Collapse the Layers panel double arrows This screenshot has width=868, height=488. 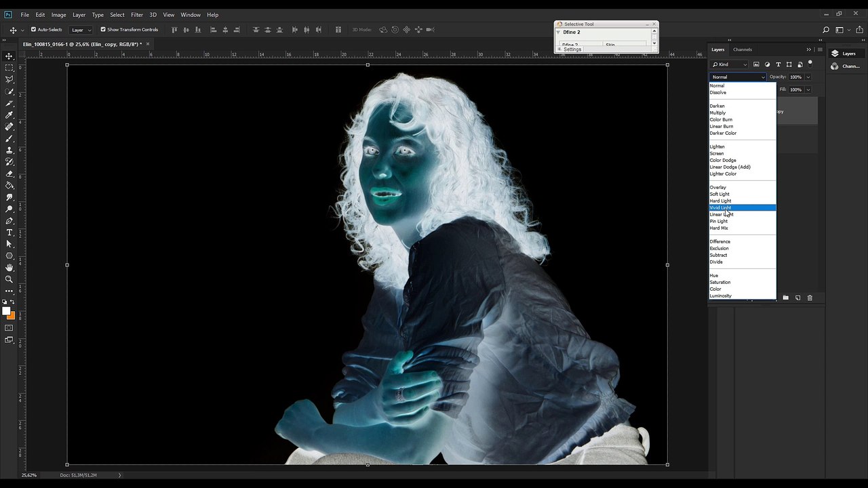pyautogui.click(x=808, y=49)
